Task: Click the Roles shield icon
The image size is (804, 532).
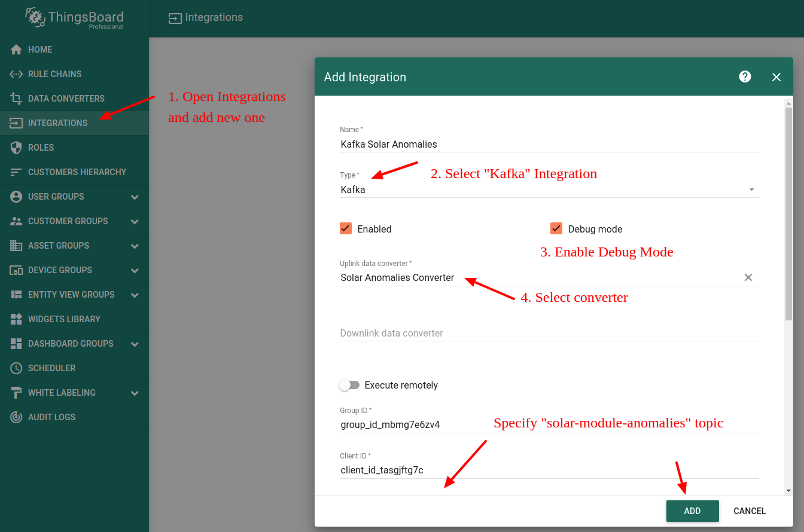Action: (x=16, y=148)
